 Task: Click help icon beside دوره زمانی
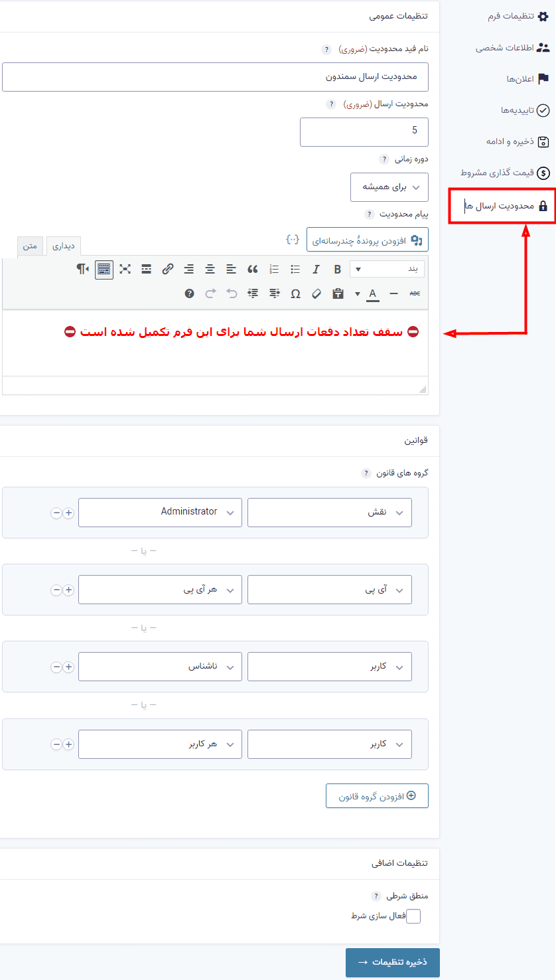(x=383, y=160)
